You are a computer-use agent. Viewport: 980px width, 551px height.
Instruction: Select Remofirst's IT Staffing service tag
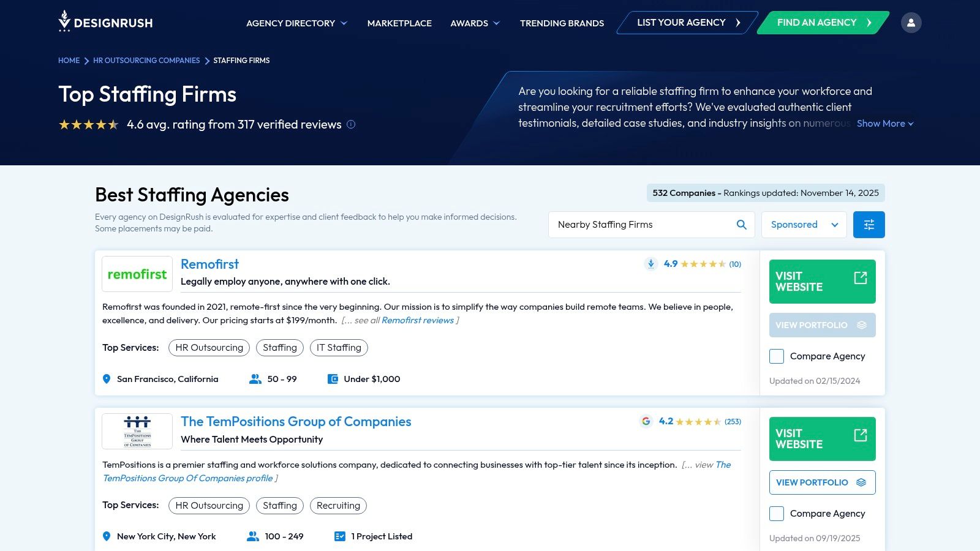click(x=339, y=348)
